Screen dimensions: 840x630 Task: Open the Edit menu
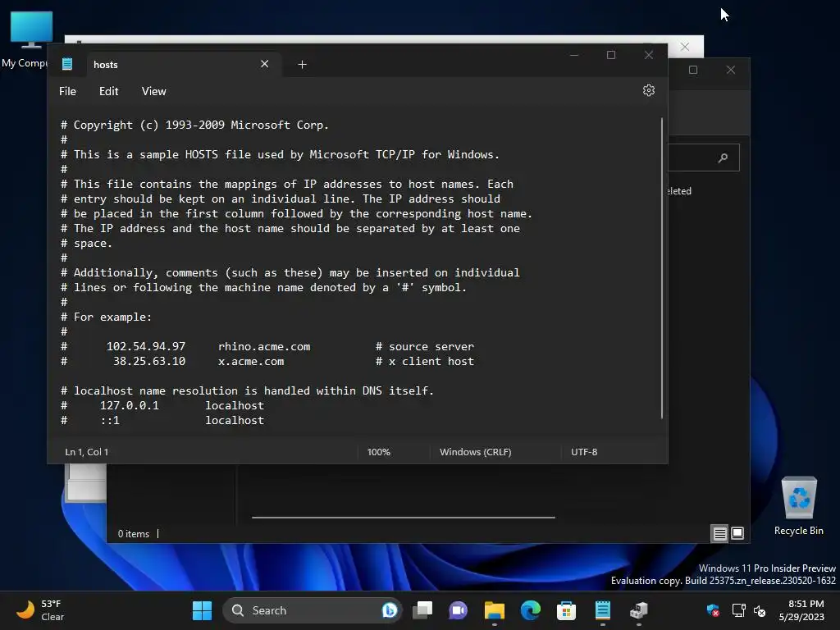point(109,91)
